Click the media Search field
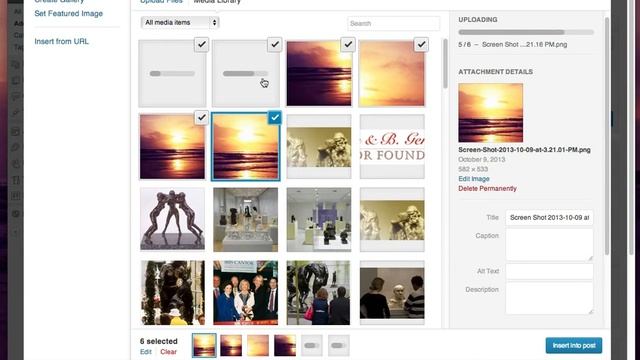Viewport: 640px width, 360px height. (393, 23)
